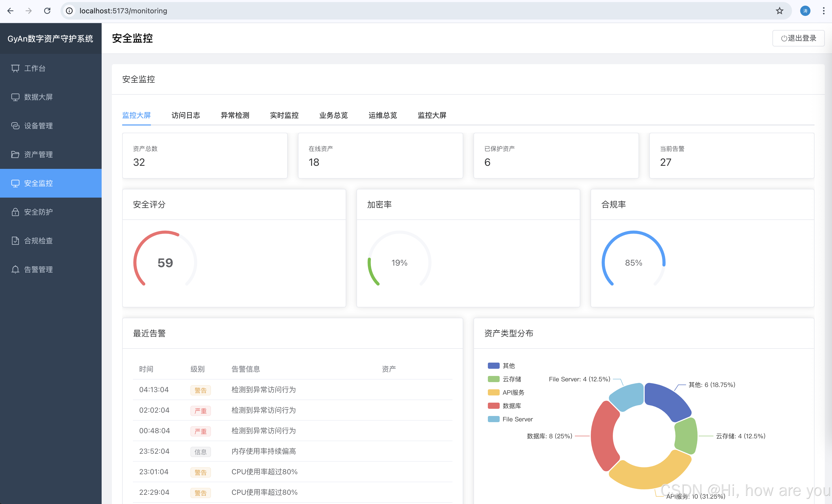Open the browser three-dot menu
The width and height of the screenshot is (832, 504).
[x=824, y=11]
